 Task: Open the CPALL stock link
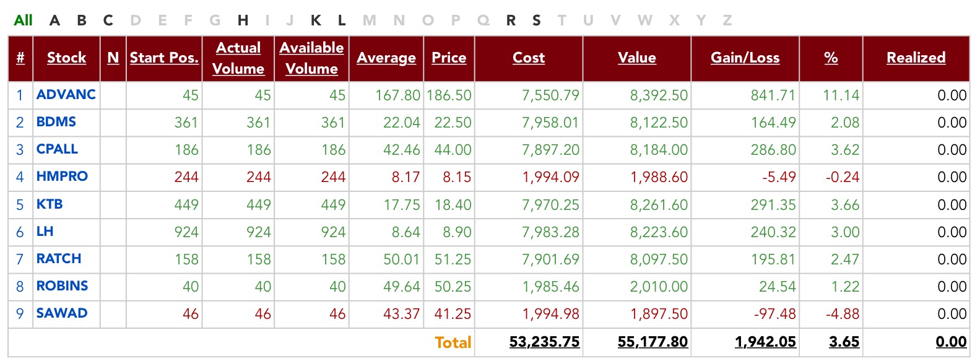click(x=57, y=149)
